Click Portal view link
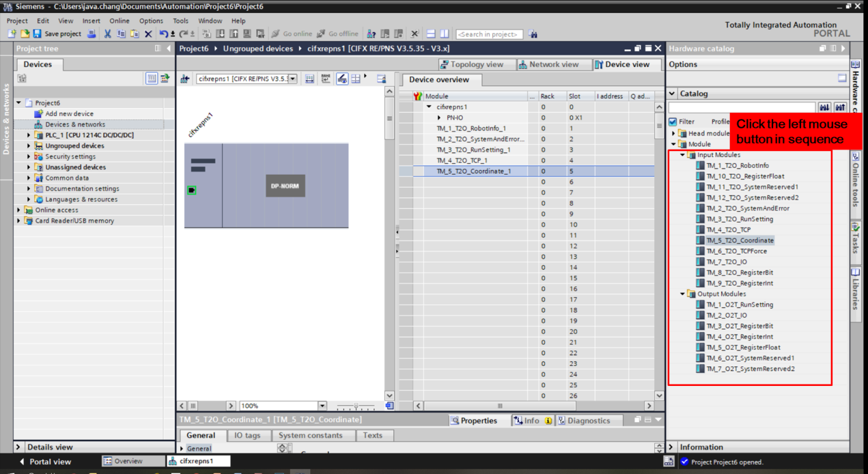868x474 pixels. [45, 462]
